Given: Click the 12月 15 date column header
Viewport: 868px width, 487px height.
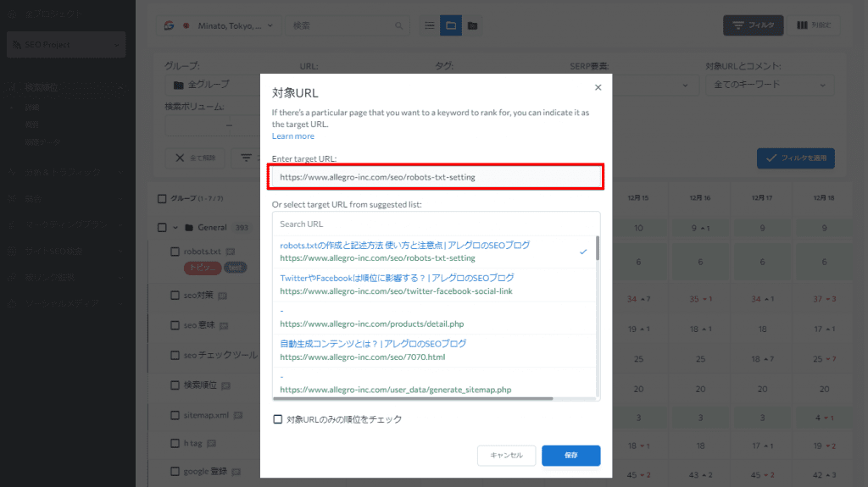Looking at the screenshot, I should click(638, 198).
